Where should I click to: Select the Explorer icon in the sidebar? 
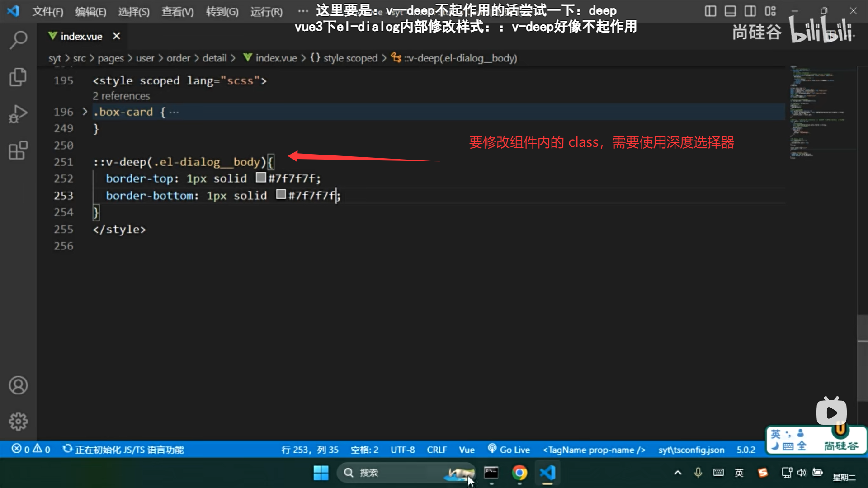(18, 77)
